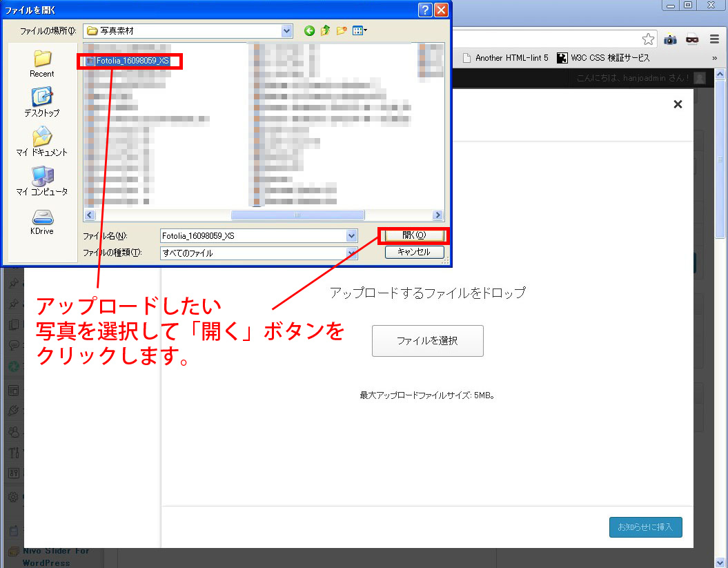This screenshot has width=728, height=568.
Task: Expand the ファイルの場所 folder dropdown
Action: click(286, 30)
